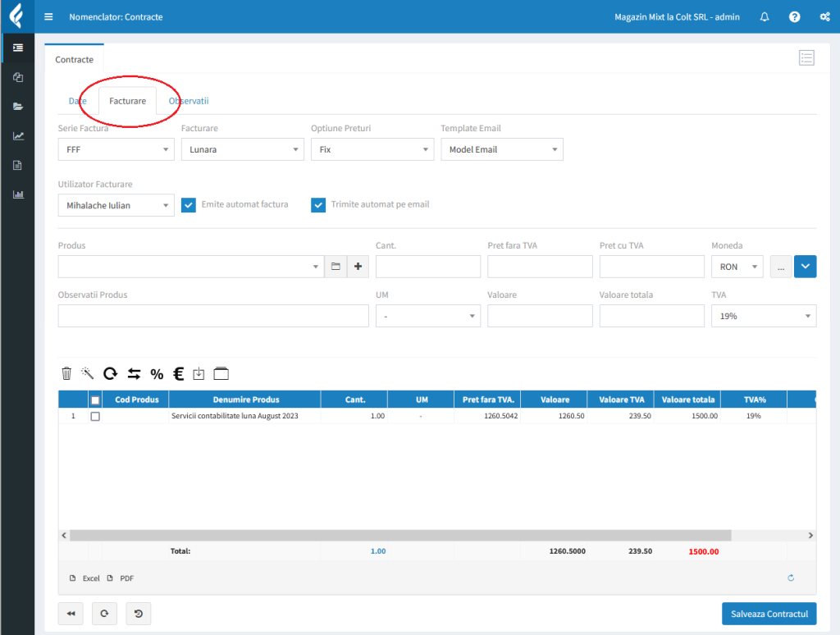Viewport: 840px width, 635px height.
Task: Toggle 'Trimite automat pe email' checkbox
Action: click(318, 205)
